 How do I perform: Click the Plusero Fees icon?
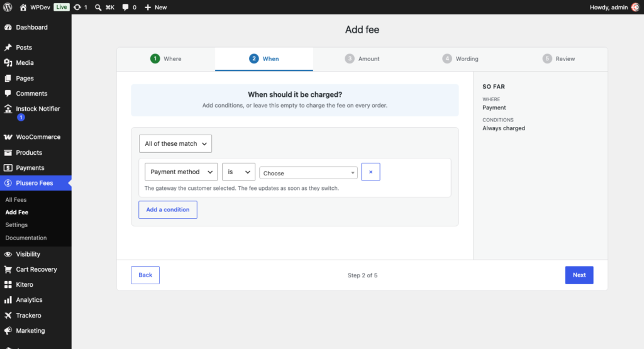pos(8,183)
